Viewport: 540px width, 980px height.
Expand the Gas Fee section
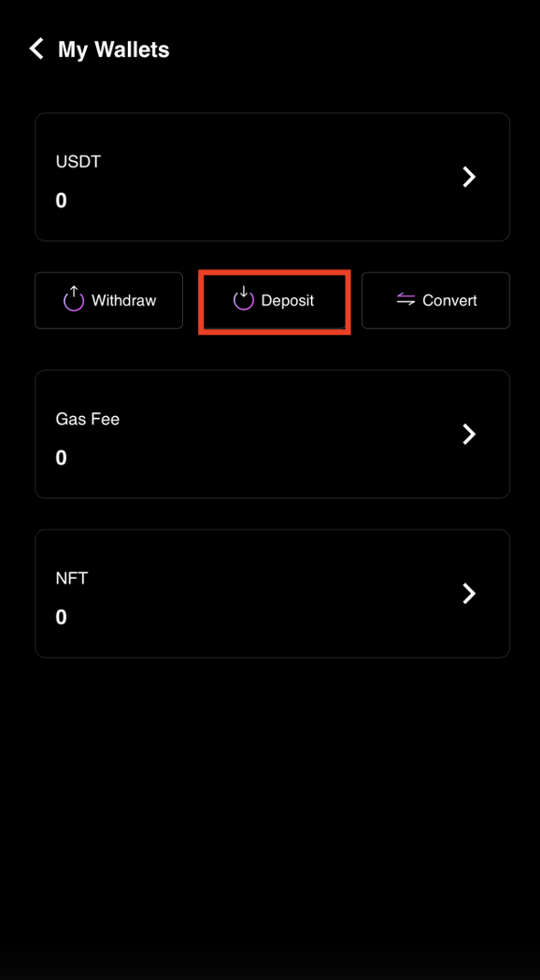point(272,434)
